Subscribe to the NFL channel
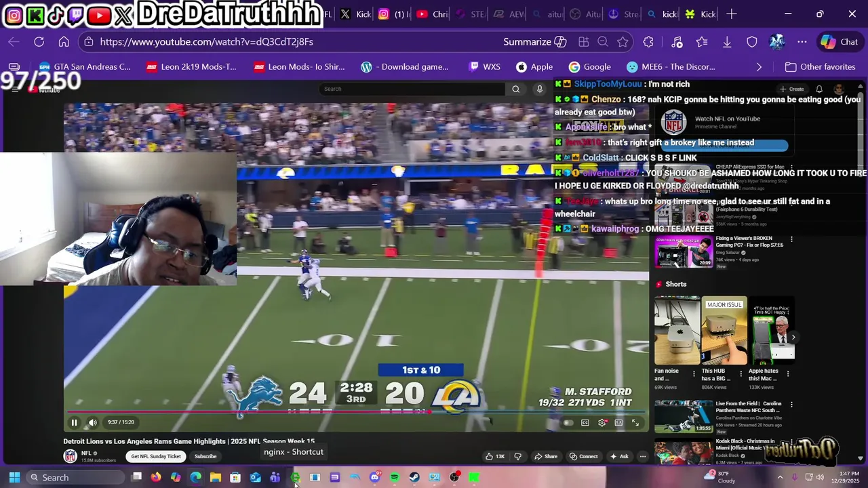Image resolution: width=868 pixels, height=488 pixels. pos(205,456)
